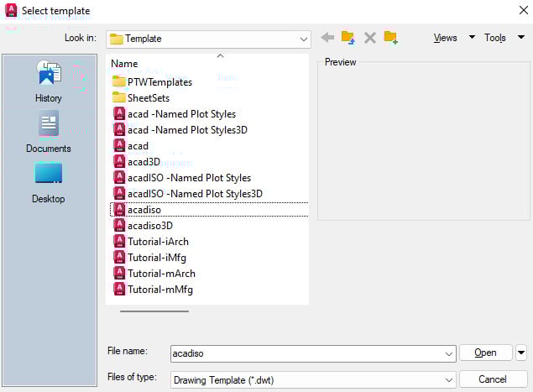Create a new folder icon
Screen dimensions: 533x392
(x=391, y=38)
